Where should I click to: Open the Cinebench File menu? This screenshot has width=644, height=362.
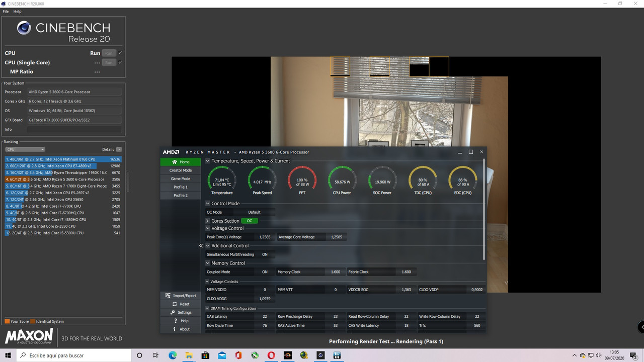pos(6,11)
